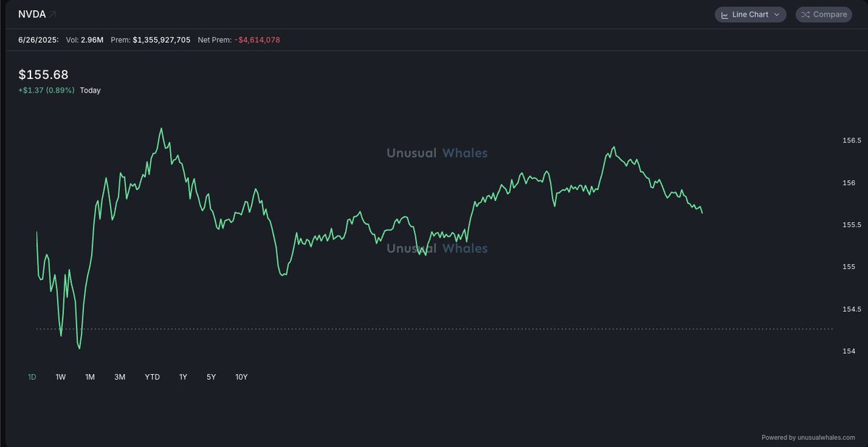Open the NVDA ticker external link arrow
The width and height of the screenshot is (868, 447).
53,14
